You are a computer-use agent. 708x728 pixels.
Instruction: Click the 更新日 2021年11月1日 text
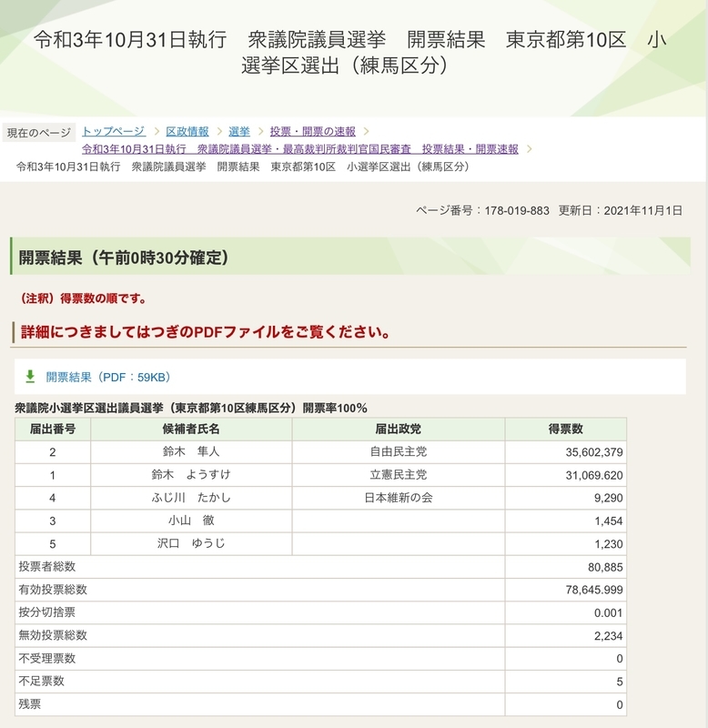pyautogui.click(x=621, y=211)
